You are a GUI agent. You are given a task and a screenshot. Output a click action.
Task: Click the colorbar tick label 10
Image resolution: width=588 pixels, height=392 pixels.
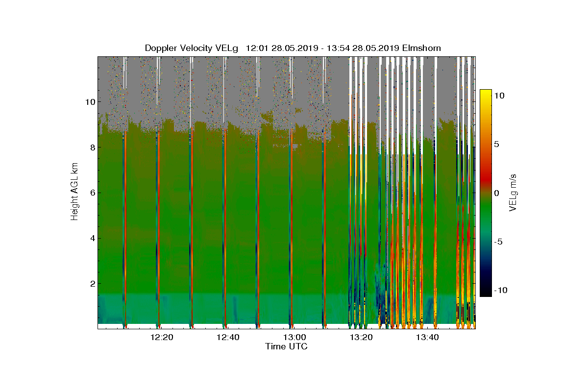click(499, 96)
